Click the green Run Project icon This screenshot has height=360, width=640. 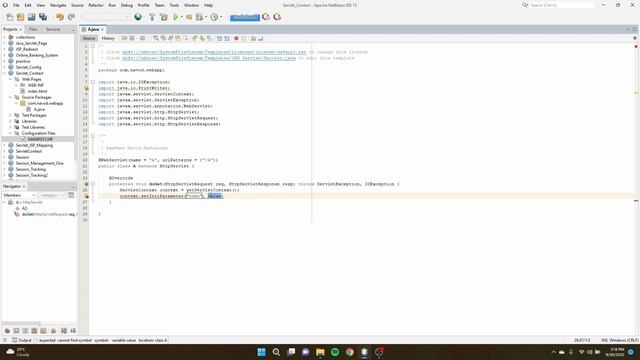(x=176, y=17)
